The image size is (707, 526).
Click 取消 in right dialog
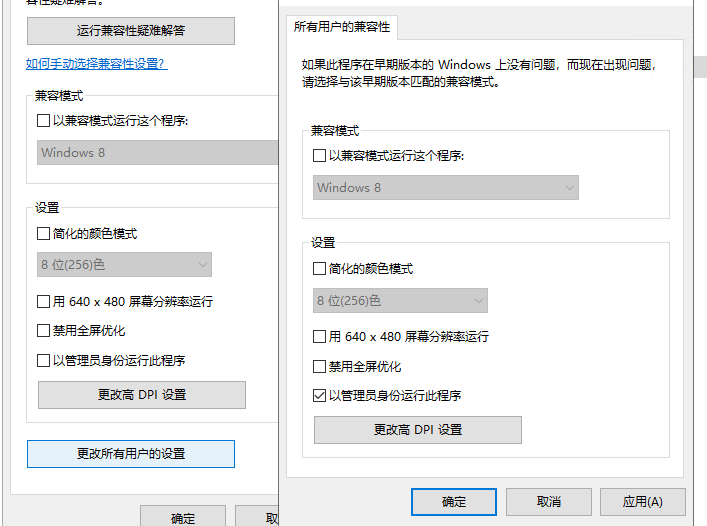pyautogui.click(x=549, y=502)
